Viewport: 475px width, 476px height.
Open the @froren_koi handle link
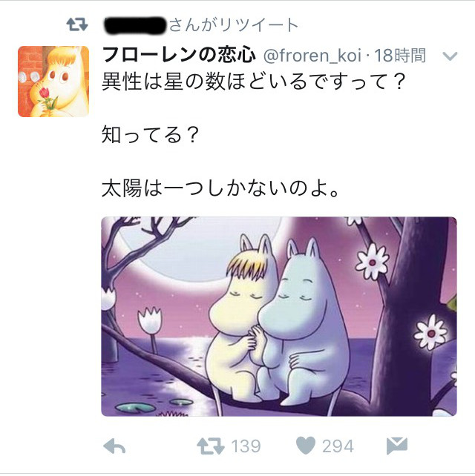tap(312, 56)
